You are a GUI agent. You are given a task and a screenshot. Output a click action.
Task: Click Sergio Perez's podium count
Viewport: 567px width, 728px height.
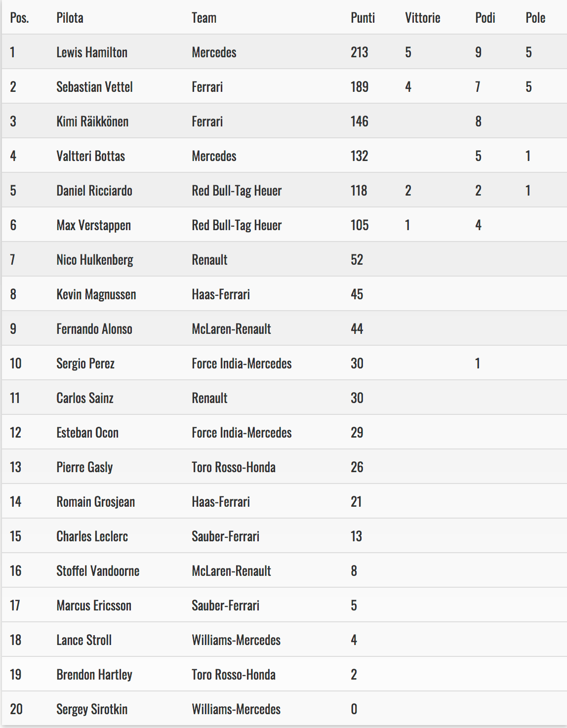pyautogui.click(x=478, y=364)
